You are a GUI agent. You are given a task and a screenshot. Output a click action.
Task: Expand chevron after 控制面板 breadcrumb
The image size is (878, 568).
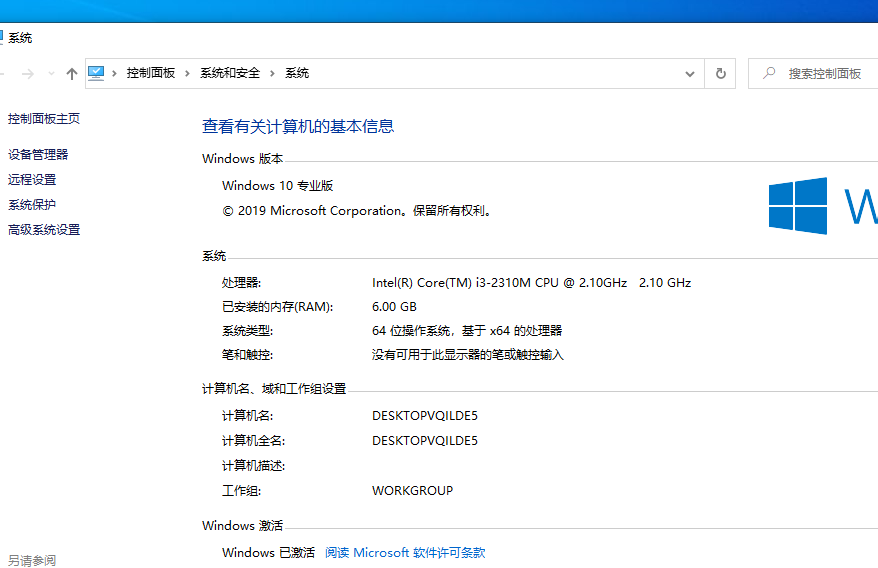188,73
